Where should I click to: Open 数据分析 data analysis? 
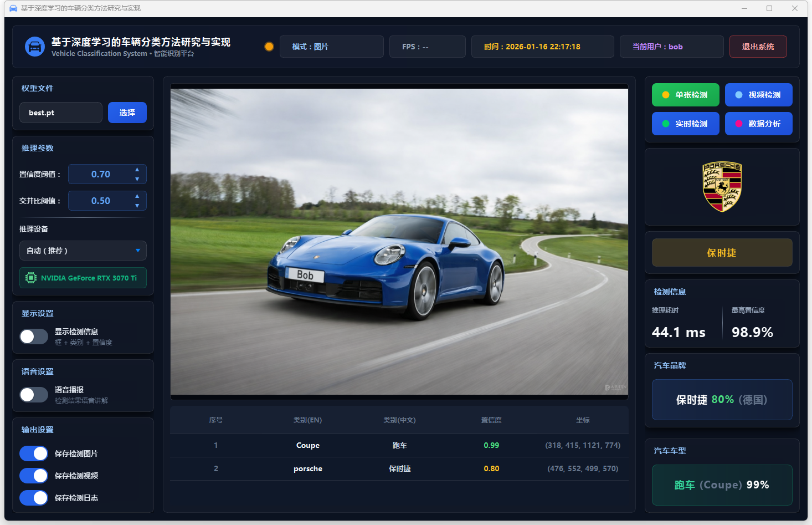coord(759,124)
